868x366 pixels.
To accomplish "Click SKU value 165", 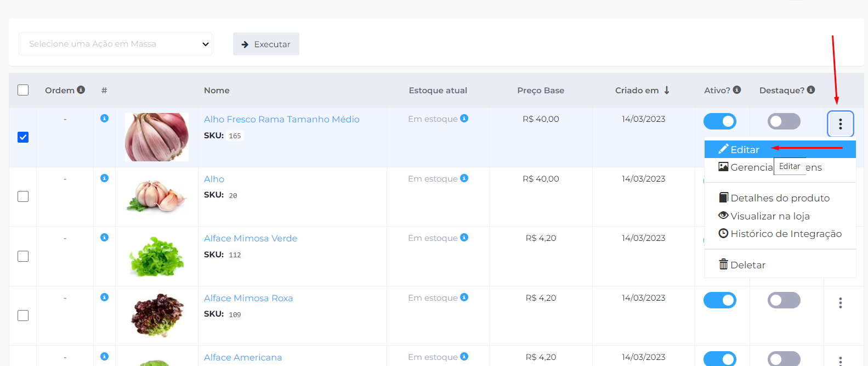I will coord(235,136).
